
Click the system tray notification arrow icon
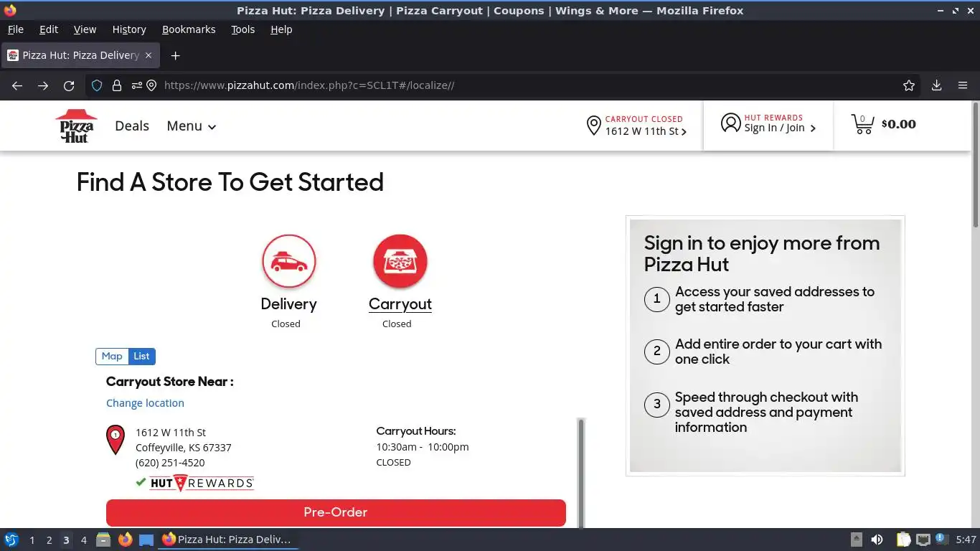857,540
